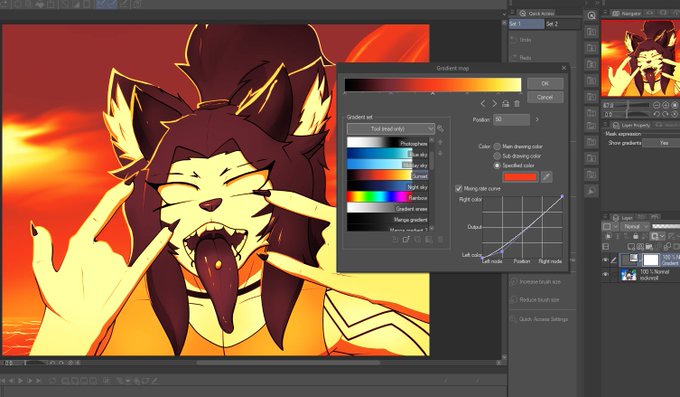Select next gradient node arrow
The height and width of the screenshot is (397, 680).
pyautogui.click(x=494, y=104)
